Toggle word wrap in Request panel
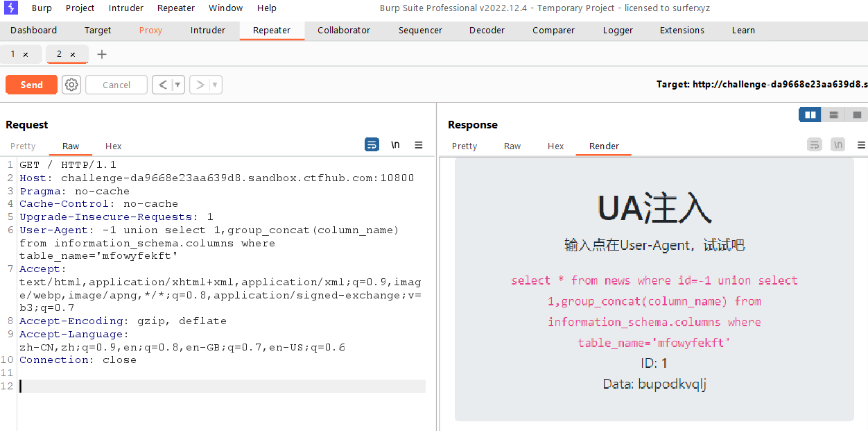 click(x=372, y=144)
